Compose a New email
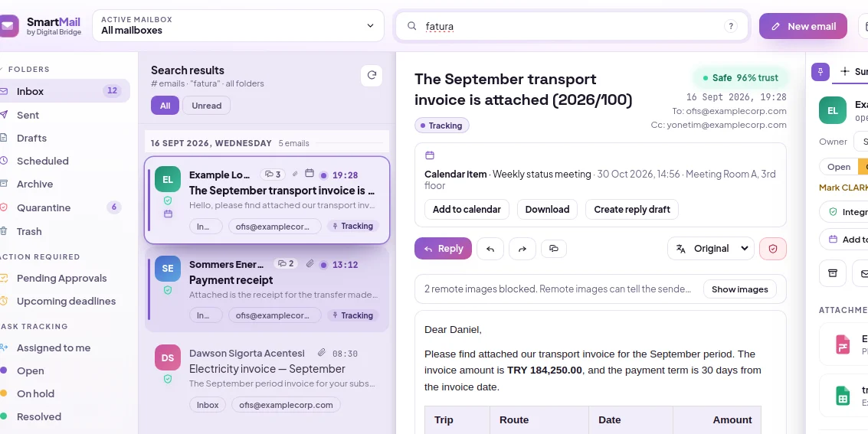Screen dimensions: 868x434 [x=803, y=26]
